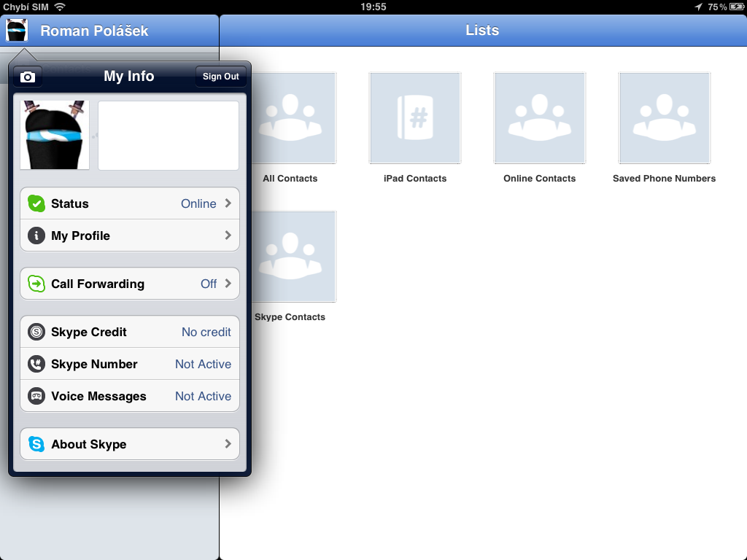747x560 pixels.
Task: Tap the Lists title in header
Action: [482, 30]
